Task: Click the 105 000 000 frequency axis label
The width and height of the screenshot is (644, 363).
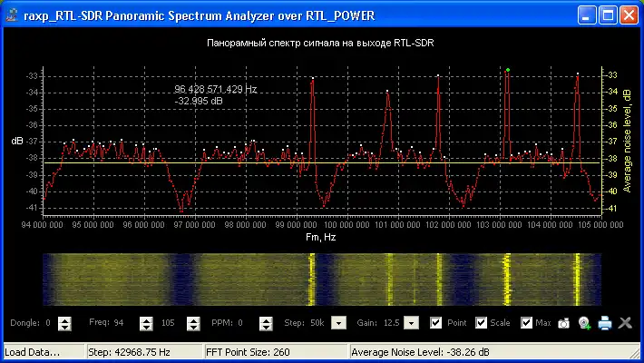Action: click(600, 225)
